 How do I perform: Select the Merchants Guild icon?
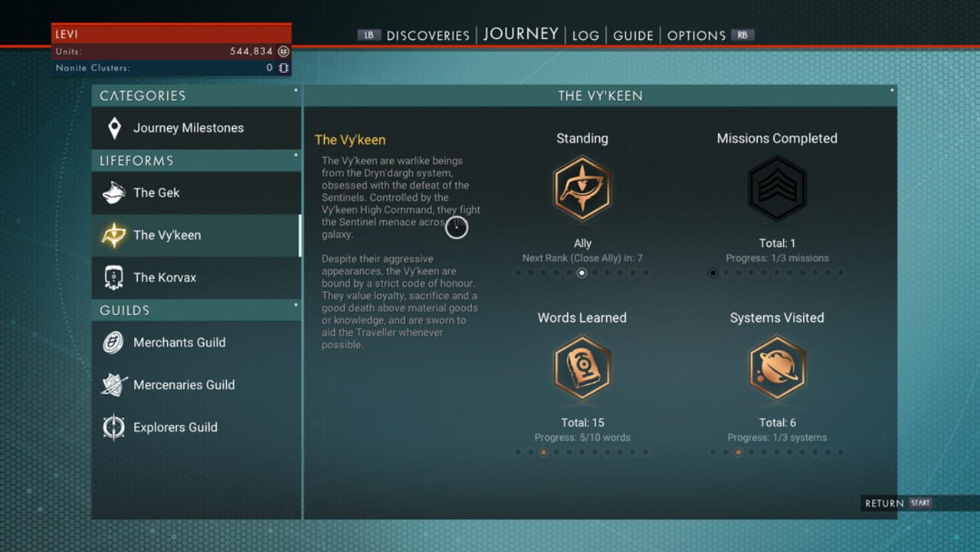click(114, 343)
